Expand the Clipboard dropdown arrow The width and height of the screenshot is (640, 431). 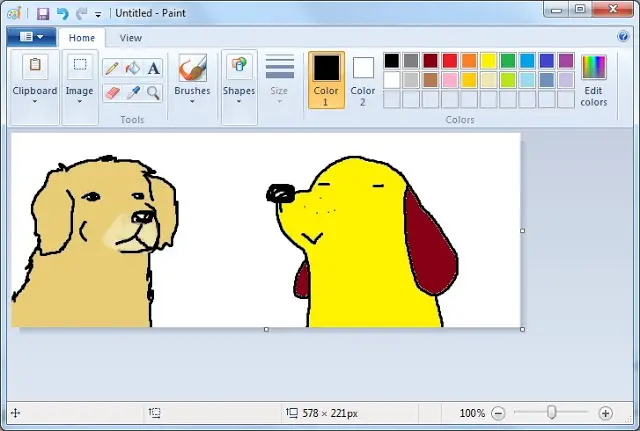click(x=35, y=101)
